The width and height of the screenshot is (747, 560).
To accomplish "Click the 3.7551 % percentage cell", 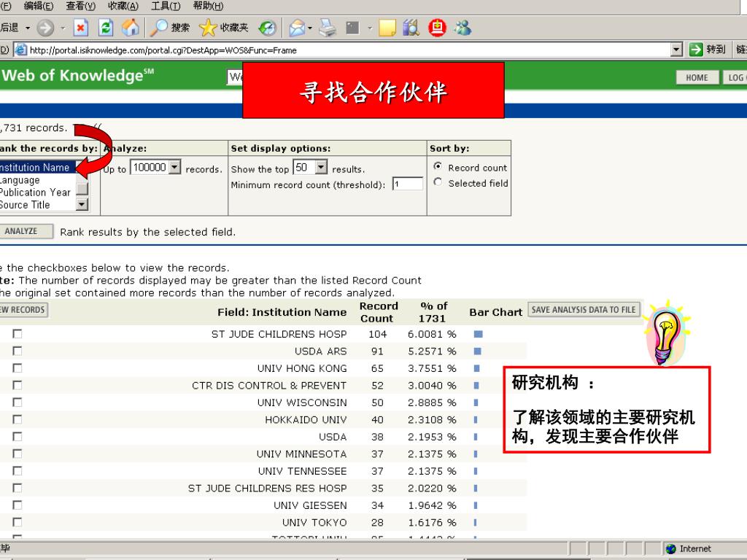I will 432,368.
